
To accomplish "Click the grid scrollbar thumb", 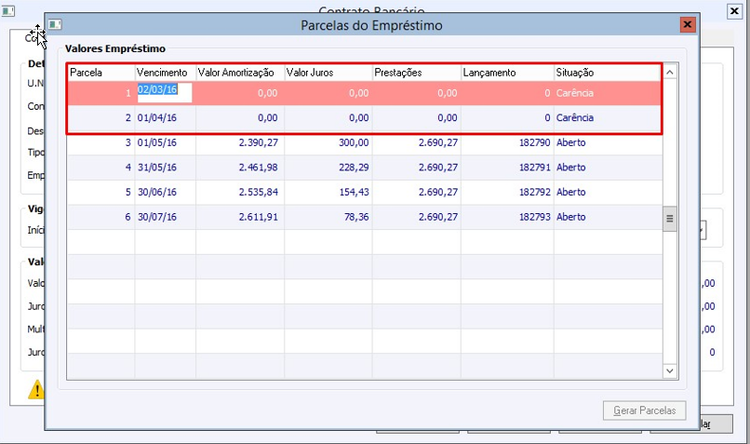I will [670, 219].
